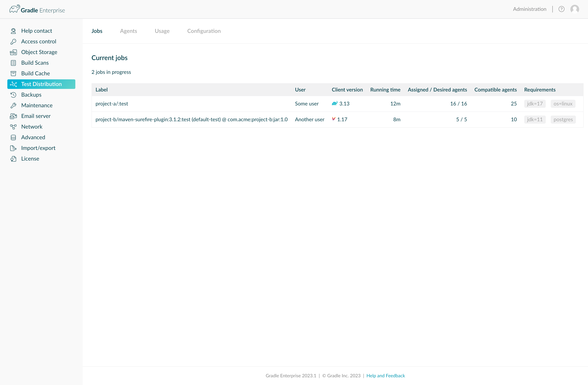
Task: Click the Backups history icon
Action: tap(13, 95)
